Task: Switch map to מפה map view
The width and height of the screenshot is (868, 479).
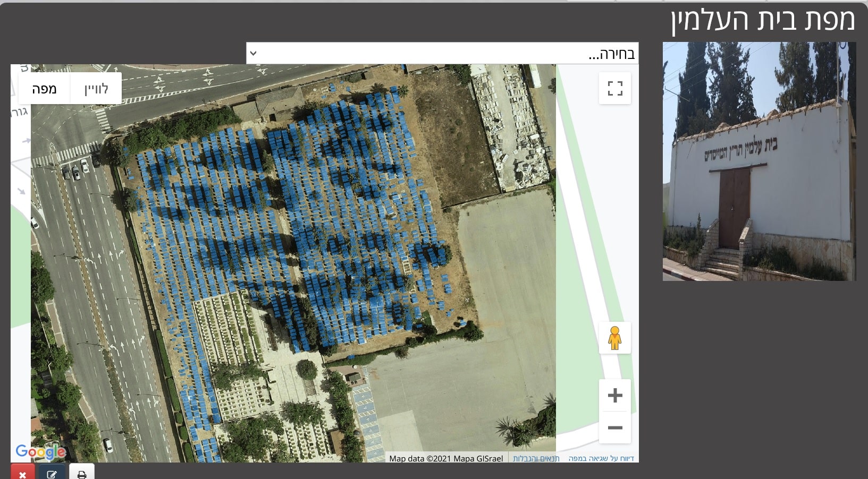Action: click(44, 89)
